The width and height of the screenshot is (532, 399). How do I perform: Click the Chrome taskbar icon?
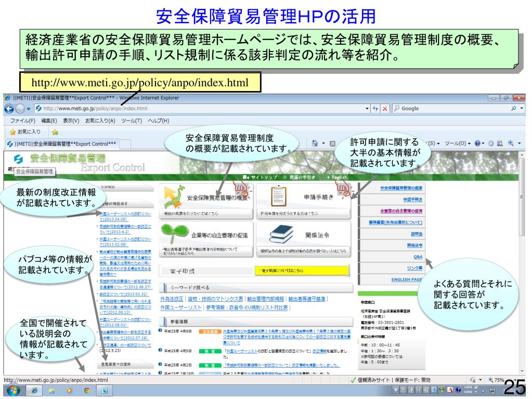pyautogui.click(x=87, y=391)
